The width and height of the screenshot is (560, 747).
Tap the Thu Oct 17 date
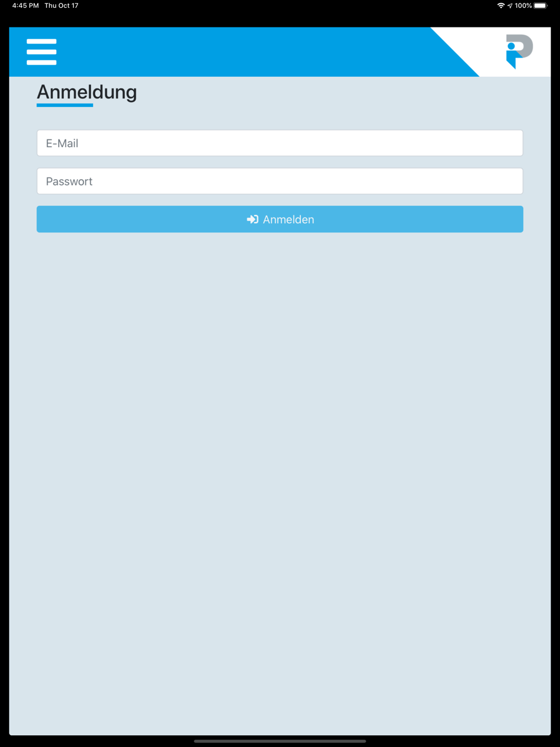[x=62, y=6]
